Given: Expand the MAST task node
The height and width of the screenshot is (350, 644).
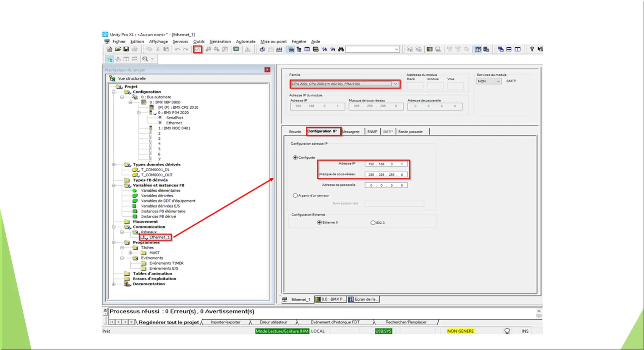Looking at the screenshot, I should [x=130, y=253].
